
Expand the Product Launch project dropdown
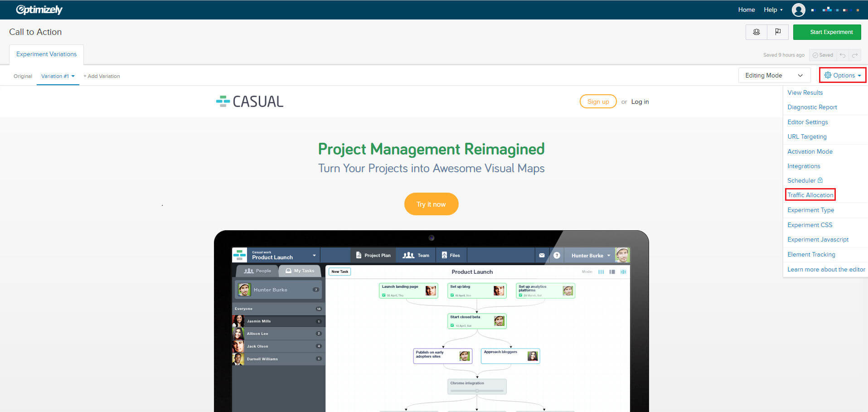314,255
